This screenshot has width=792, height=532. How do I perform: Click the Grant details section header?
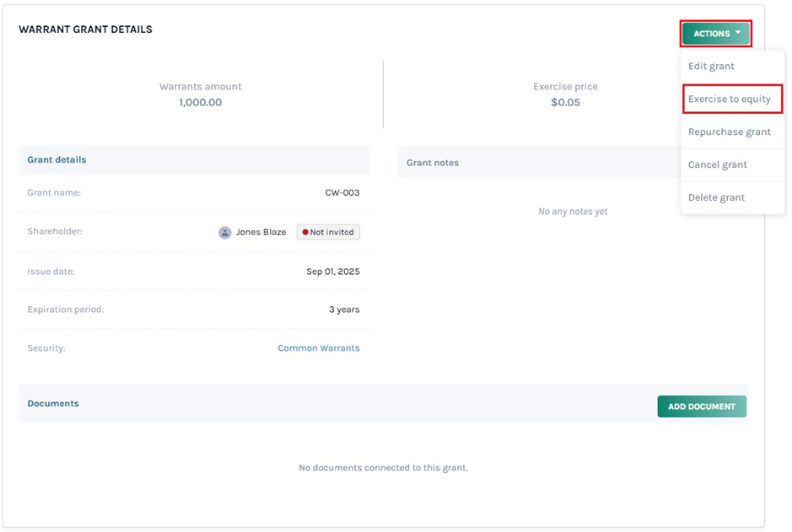57,159
